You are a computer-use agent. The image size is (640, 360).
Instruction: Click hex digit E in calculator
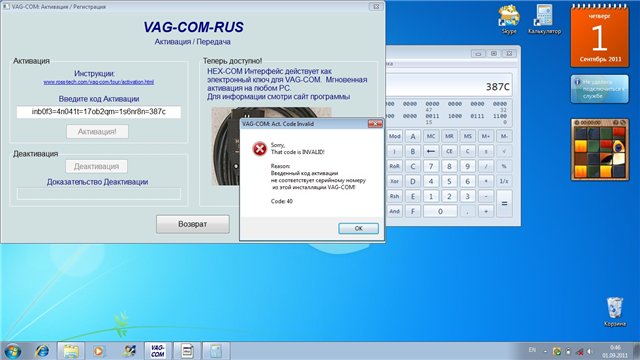(x=413, y=196)
